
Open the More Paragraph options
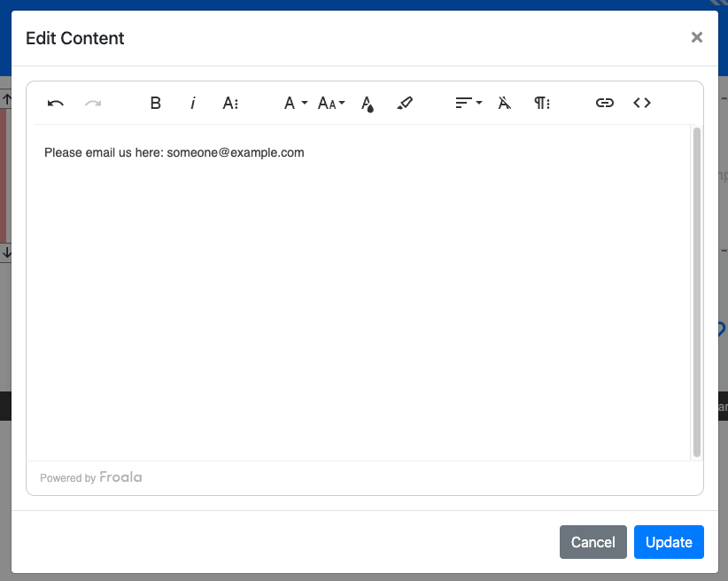pyautogui.click(x=542, y=103)
